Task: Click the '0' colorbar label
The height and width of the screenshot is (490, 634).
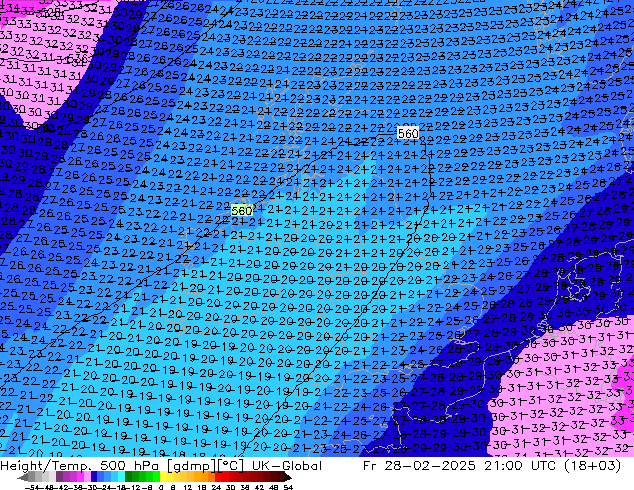Action: 161,488
